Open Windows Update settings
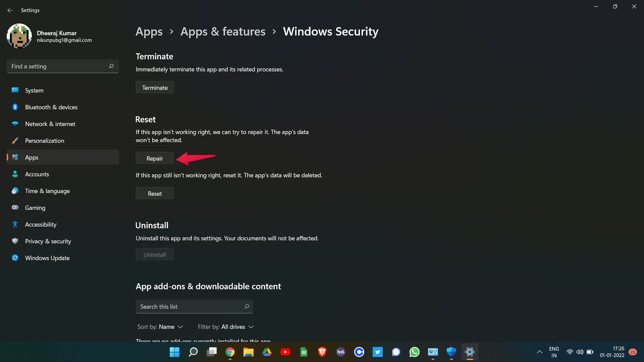 [x=47, y=258]
